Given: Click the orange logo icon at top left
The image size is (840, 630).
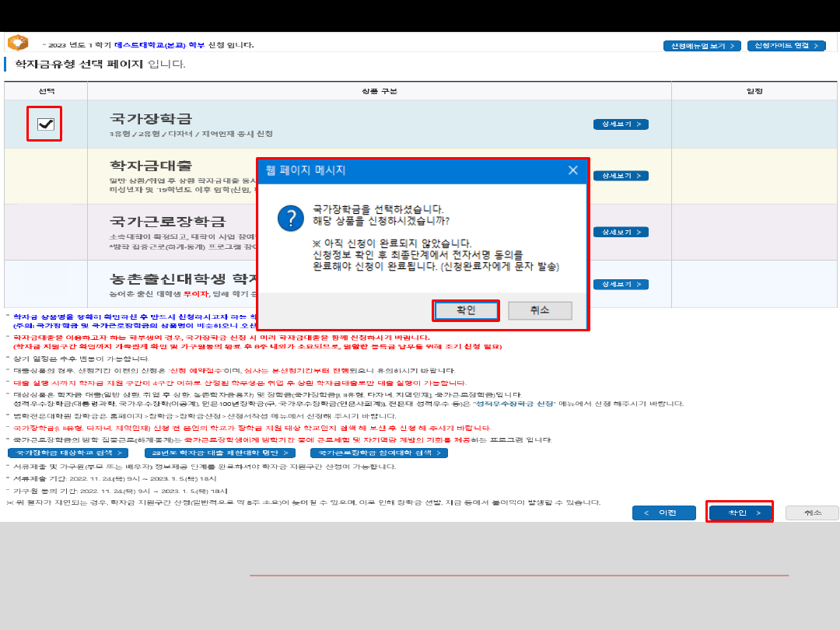Looking at the screenshot, I should tap(18, 44).
